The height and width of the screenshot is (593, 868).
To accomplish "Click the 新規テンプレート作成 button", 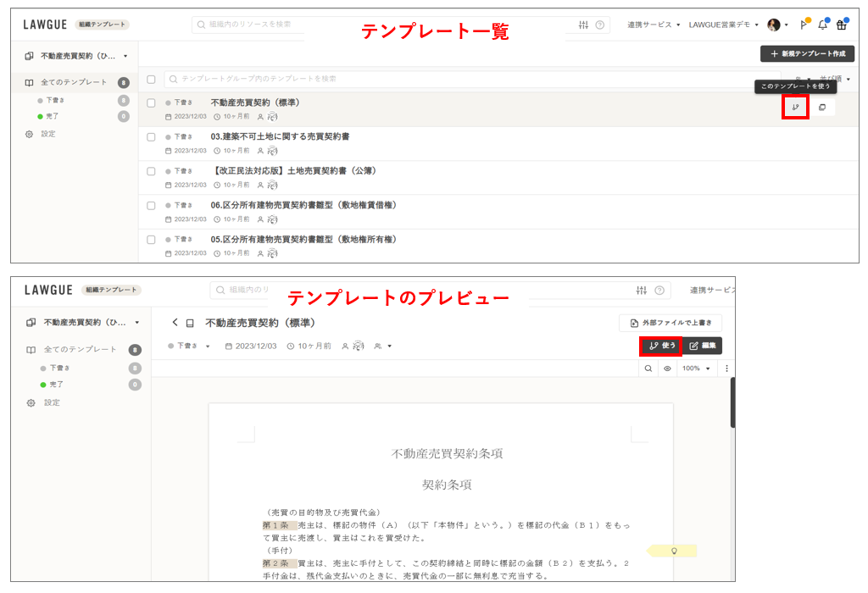I will (x=807, y=54).
